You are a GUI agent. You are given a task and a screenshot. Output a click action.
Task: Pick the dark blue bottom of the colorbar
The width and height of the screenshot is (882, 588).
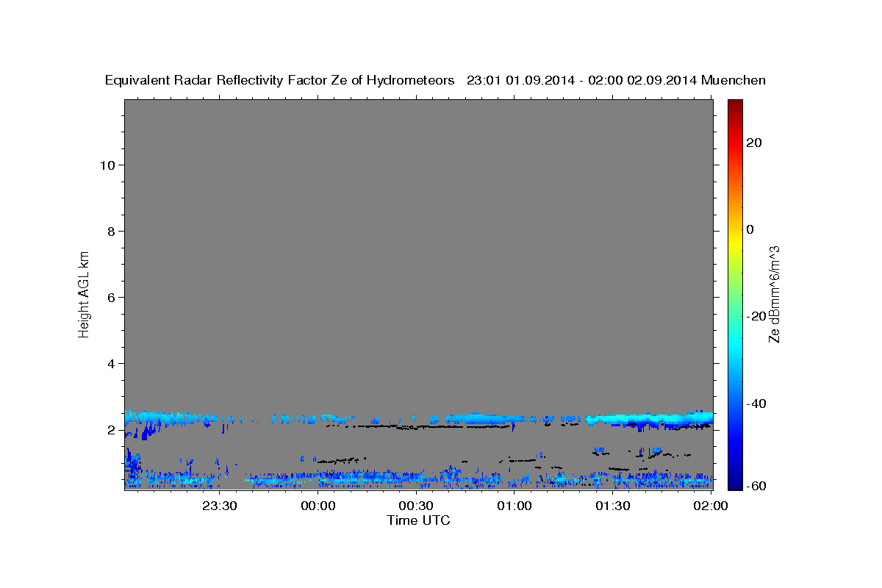[736, 484]
